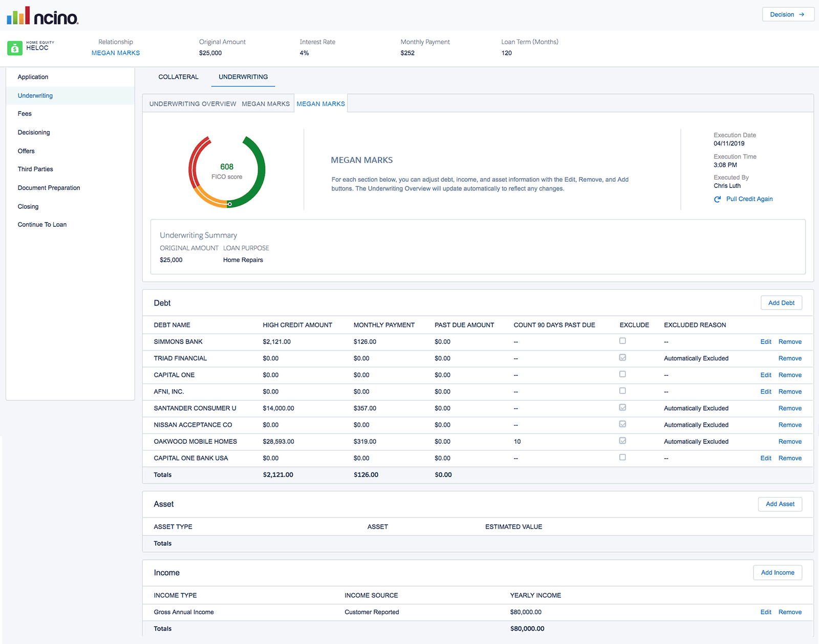The height and width of the screenshot is (644, 819).
Task: Click the 608 FICO score value
Action: click(227, 167)
